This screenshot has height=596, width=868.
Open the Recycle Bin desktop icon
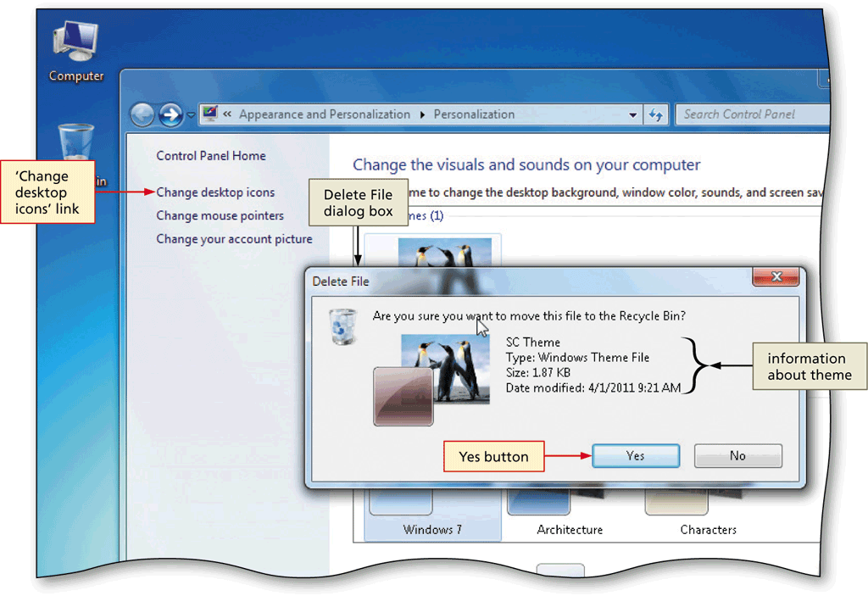coord(75,142)
